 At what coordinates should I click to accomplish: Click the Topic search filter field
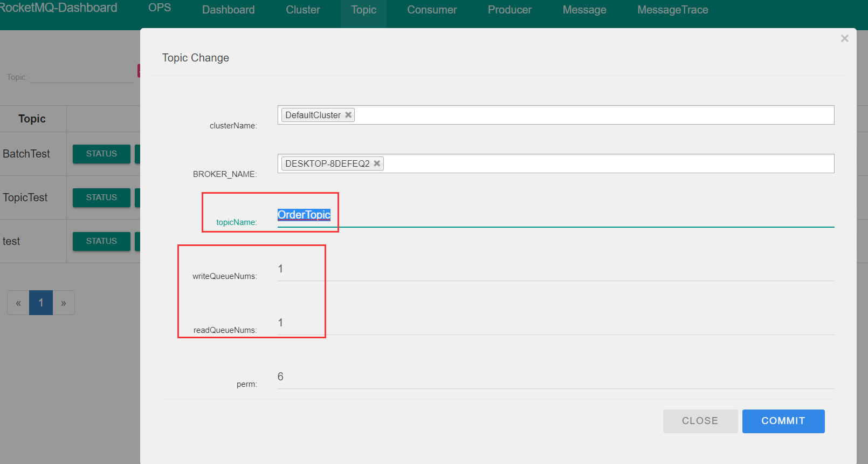82,77
